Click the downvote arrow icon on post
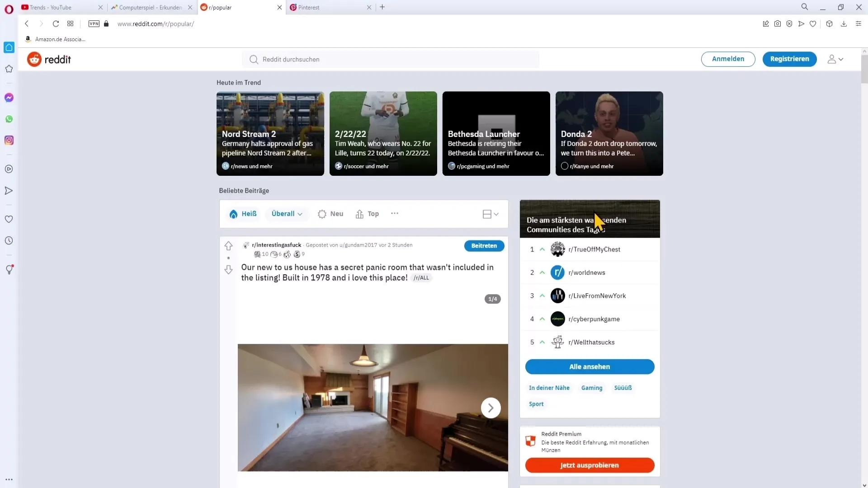 click(x=228, y=269)
